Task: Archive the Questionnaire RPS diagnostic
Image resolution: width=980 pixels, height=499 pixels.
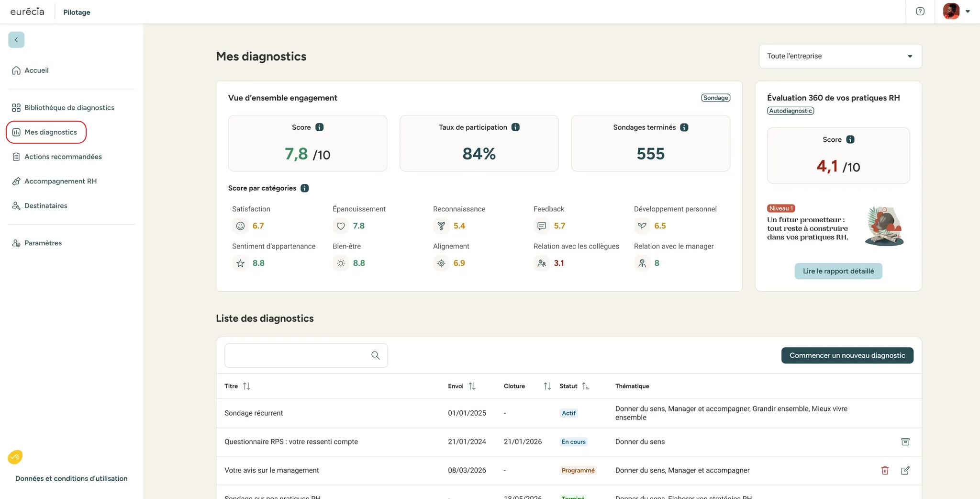Action: coord(905,442)
